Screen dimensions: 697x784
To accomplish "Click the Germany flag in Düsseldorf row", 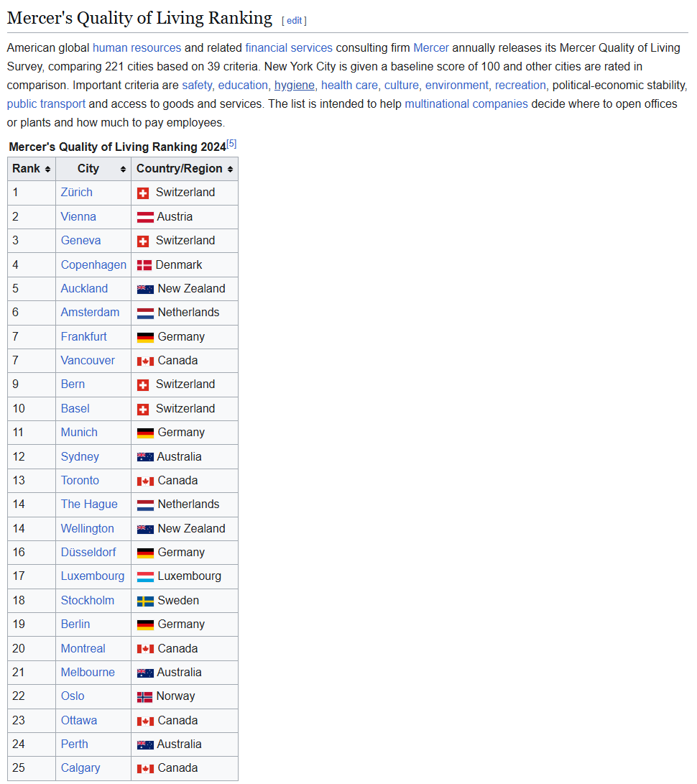I will click(145, 553).
